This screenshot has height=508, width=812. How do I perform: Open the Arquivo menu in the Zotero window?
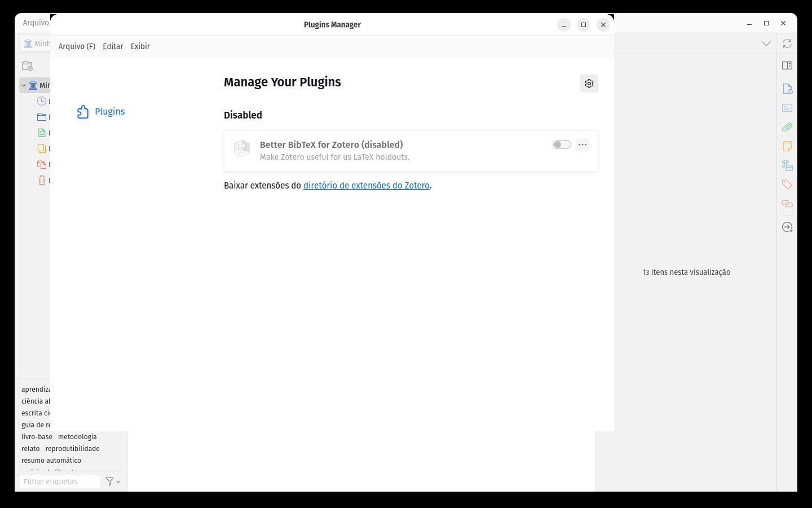point(36,23)
